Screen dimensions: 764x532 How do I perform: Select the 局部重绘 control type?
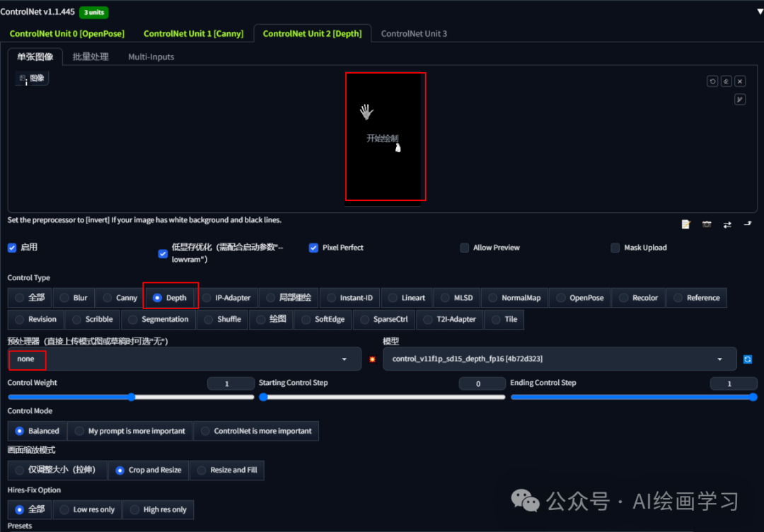click(289, 298)
